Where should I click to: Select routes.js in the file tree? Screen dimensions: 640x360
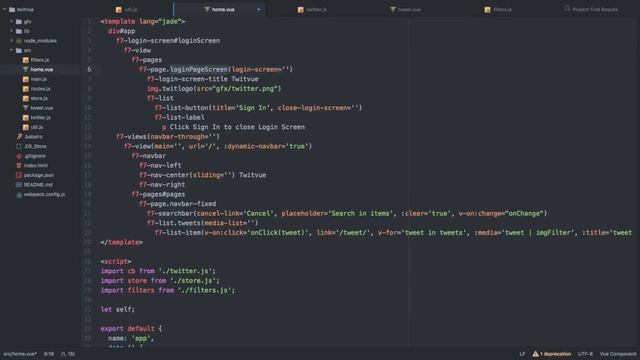40,89
